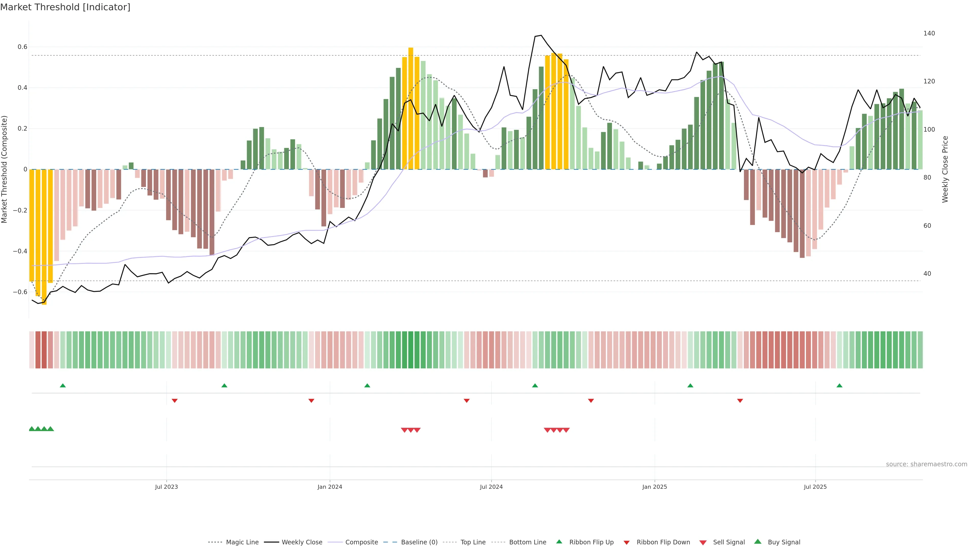Click the Jan 2024 x-axis tick label
The height and width of the screenshot is (551, 980).
click(330, 487)
